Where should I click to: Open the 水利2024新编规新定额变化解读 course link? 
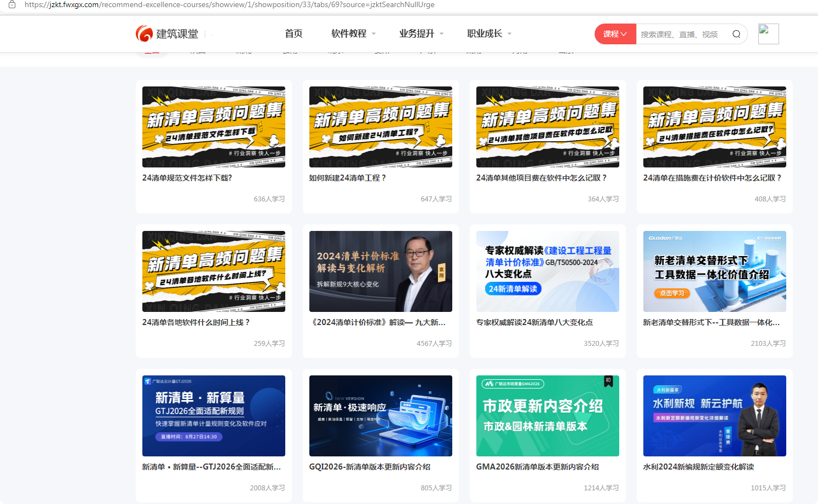[699, 467]
